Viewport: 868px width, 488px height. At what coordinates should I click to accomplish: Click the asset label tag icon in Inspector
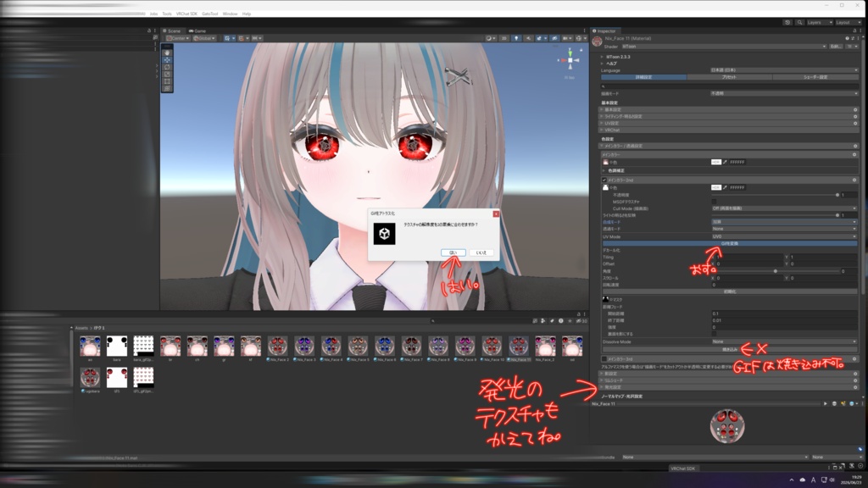pos(860,449)
